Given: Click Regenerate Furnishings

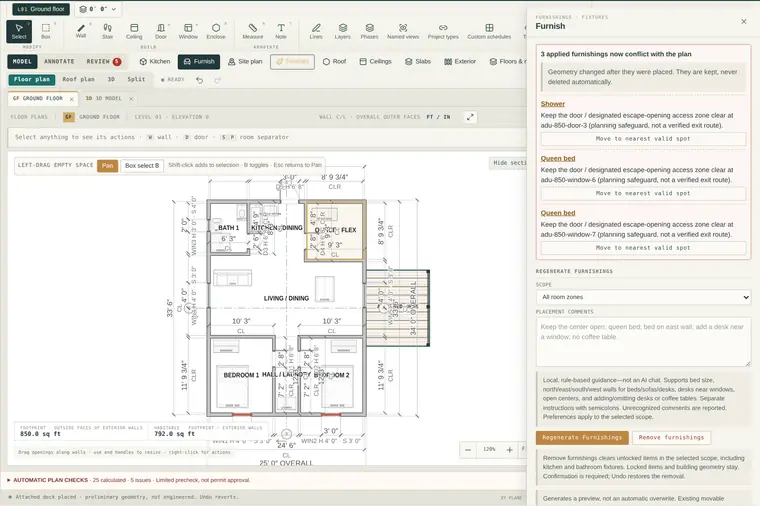Looking at the screenshot, I should tap(582, 438).
